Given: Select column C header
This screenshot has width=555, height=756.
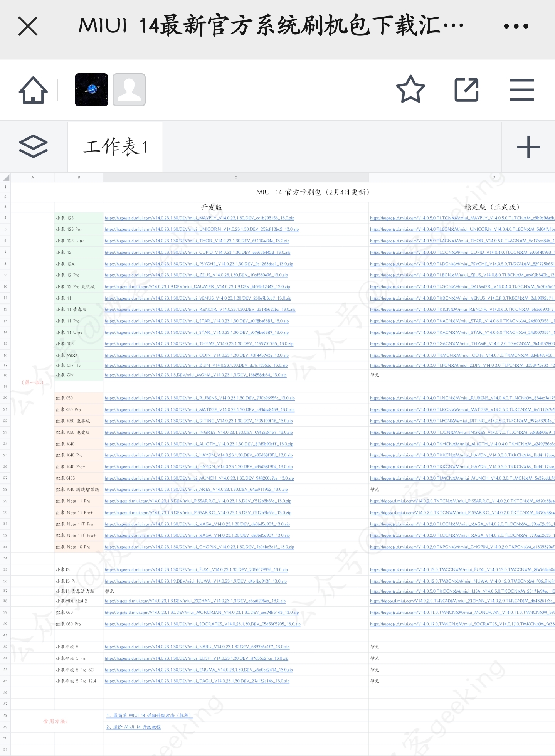Looking at the screenshot, I should 236,177.
